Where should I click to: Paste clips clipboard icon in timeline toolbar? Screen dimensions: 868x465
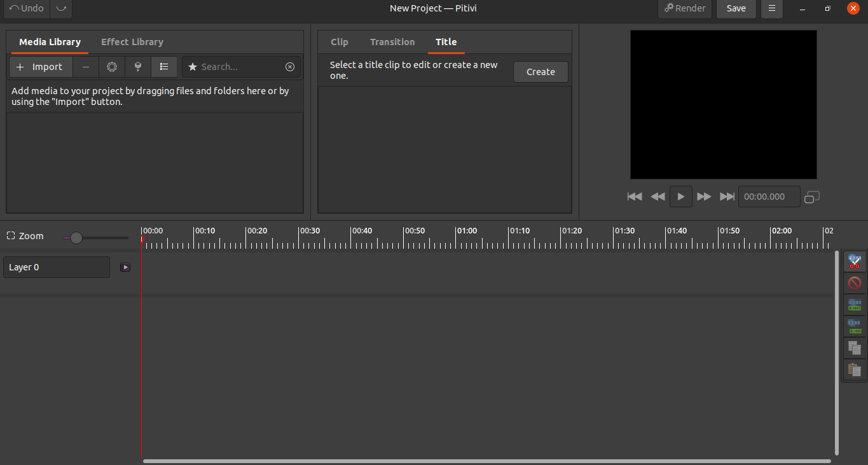click(x=854, y=370)
